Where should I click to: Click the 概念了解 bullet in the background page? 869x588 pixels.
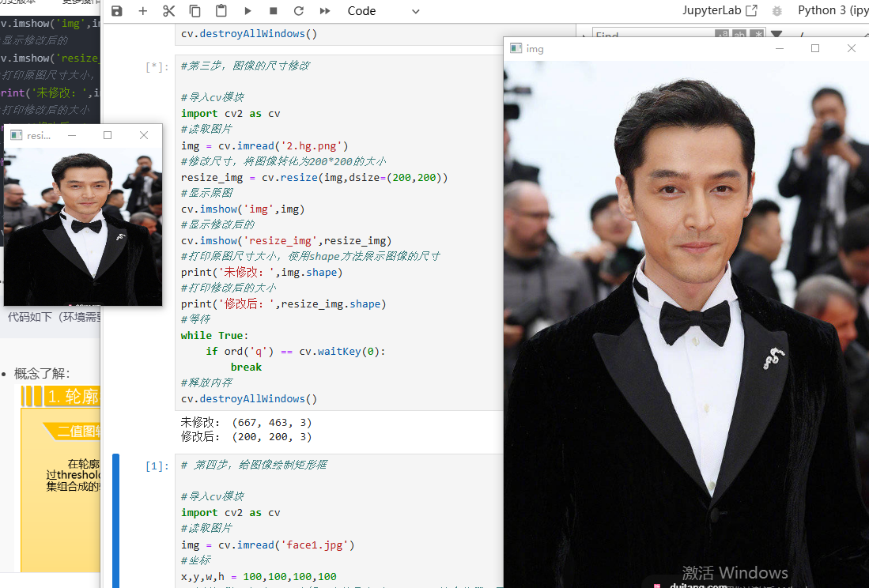coord(42,374)
